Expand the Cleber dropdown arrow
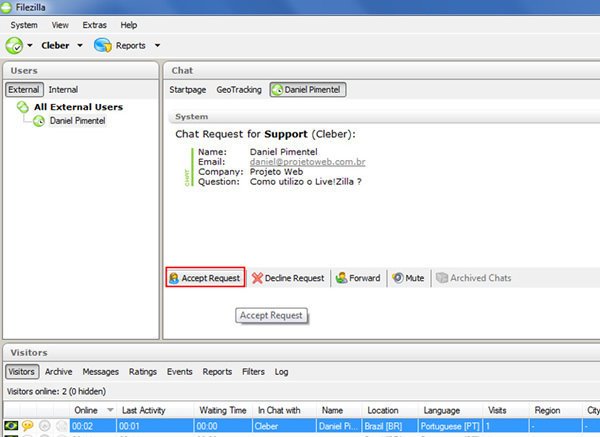The image size is (600, 437). 78,46
